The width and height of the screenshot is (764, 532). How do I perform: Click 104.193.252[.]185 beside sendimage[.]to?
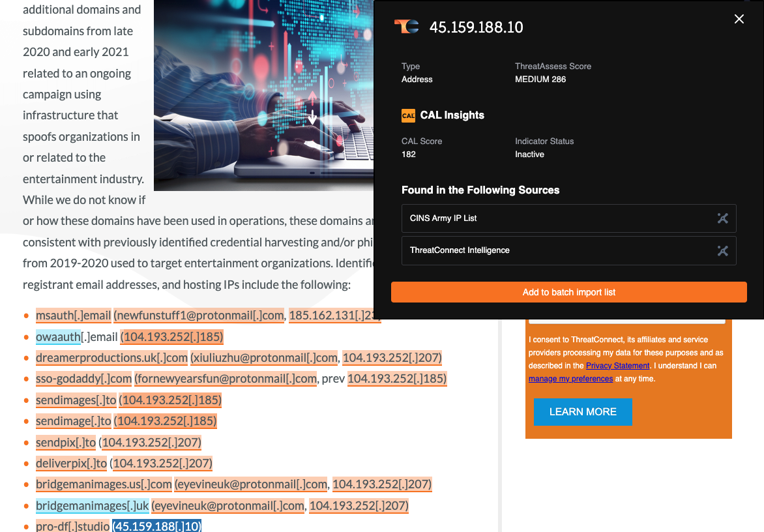tap(165, 421)
